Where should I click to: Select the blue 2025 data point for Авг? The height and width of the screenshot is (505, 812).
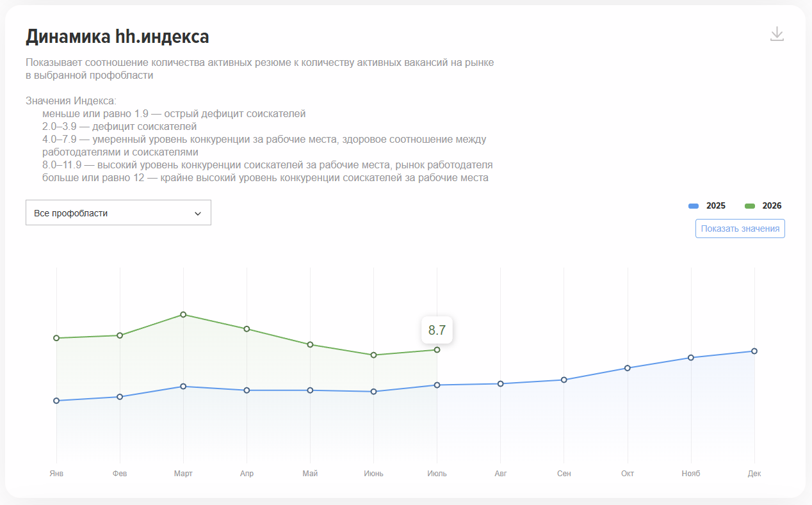(x=501, y=384)
